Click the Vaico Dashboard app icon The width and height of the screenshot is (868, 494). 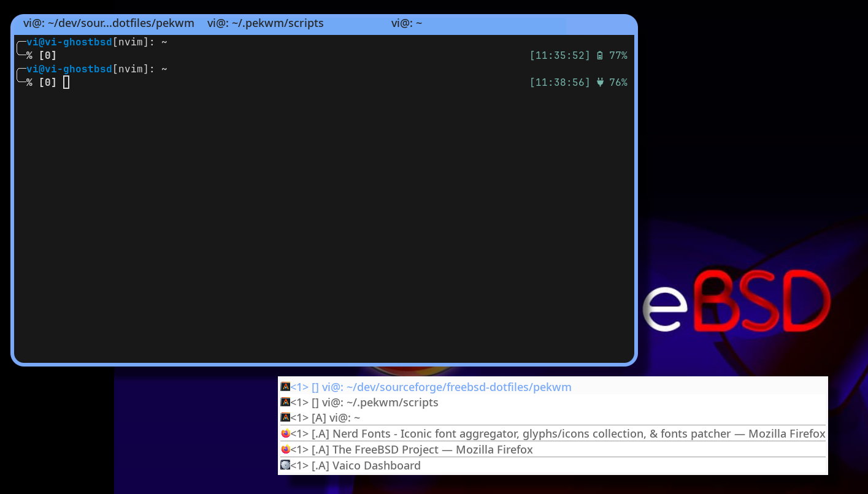click(285, 465)
